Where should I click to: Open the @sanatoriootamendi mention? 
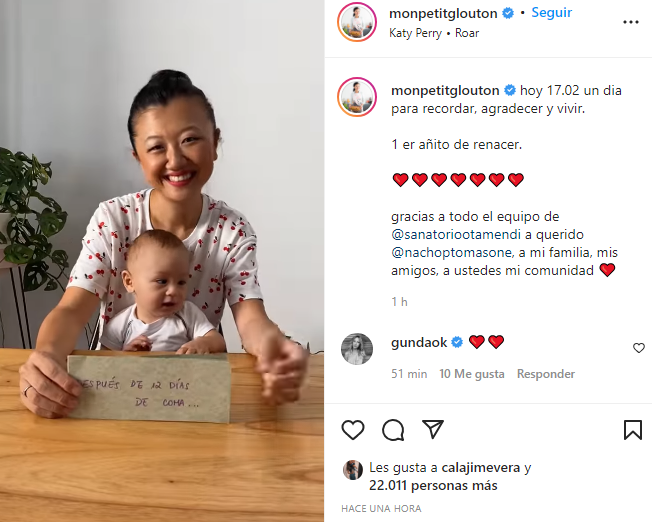tap(456, 235)
